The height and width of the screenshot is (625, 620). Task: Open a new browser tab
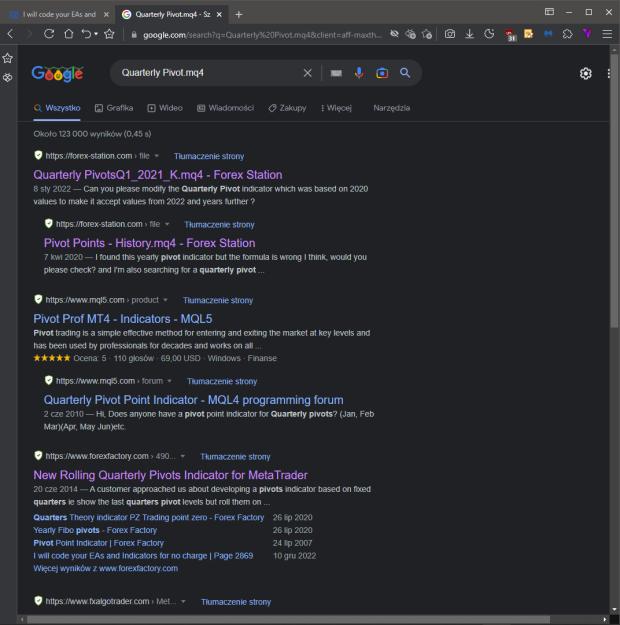(x=238, y=15)
